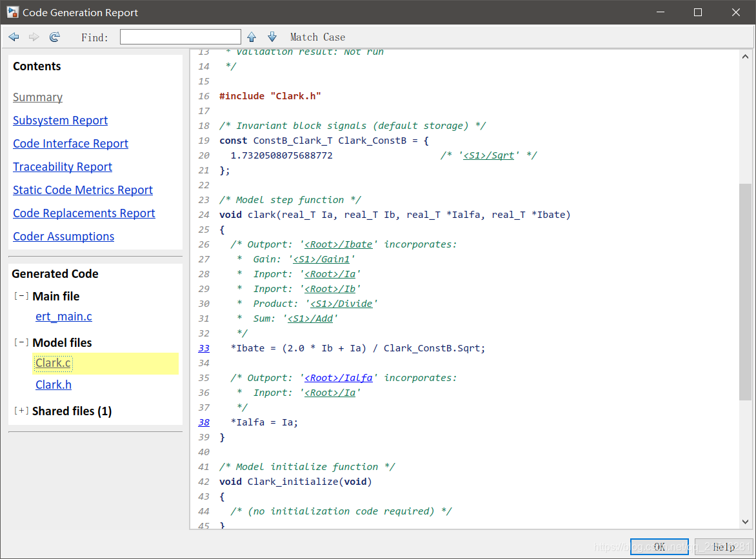
Task: View the Static Code Metrics Report
Action: click(x=83, y=190)
